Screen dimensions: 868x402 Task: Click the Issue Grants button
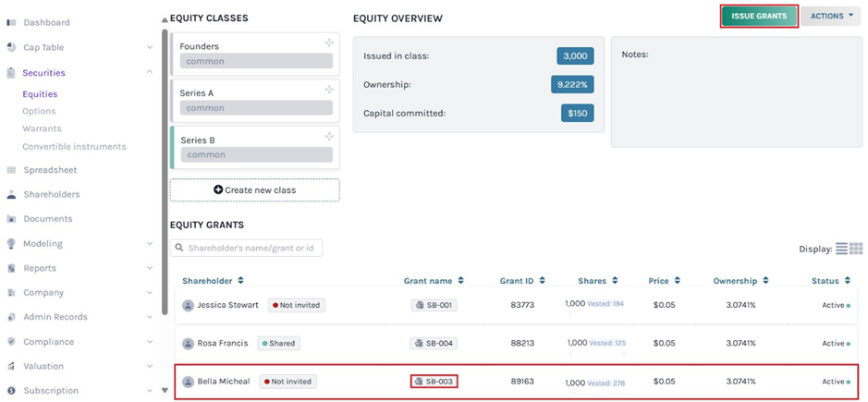tap(759, 16)
